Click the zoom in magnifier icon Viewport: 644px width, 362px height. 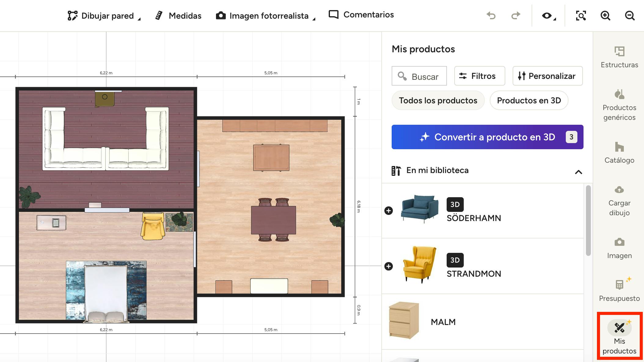click(605, 15)
